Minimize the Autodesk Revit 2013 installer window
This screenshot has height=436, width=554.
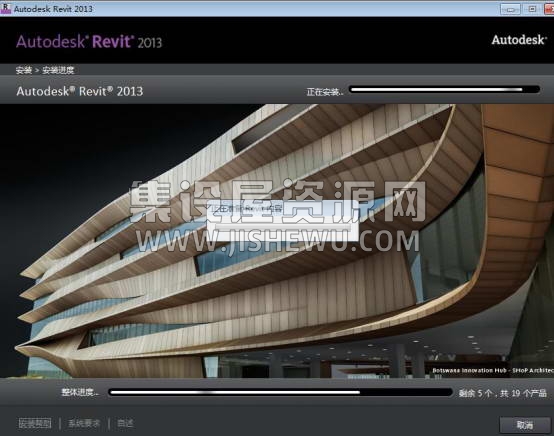pyautogui.click(x=510, y=9)
